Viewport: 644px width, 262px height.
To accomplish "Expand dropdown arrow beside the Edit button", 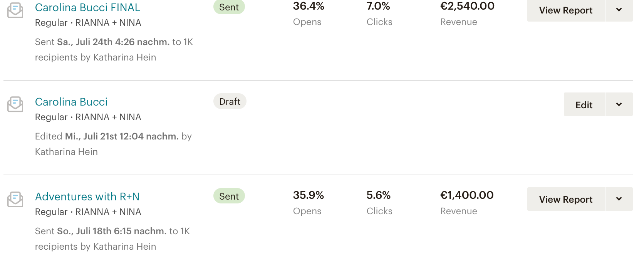I will tap(619, 104).
